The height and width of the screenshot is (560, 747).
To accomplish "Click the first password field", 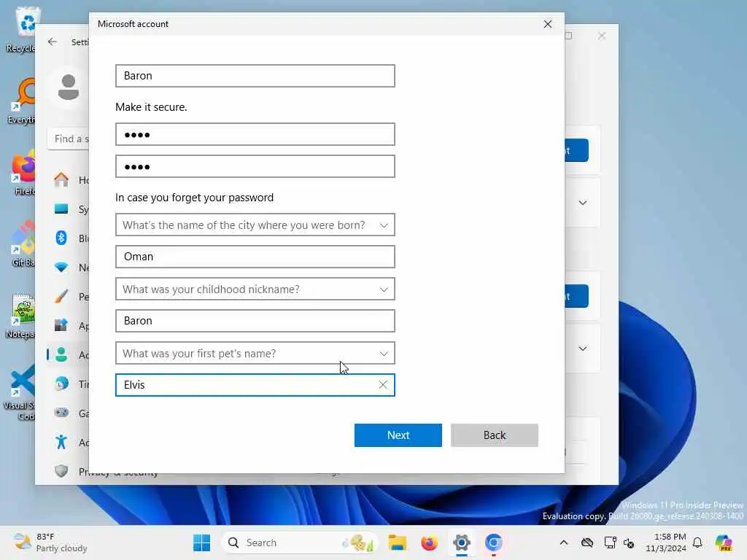I will [x=255, y=134].
